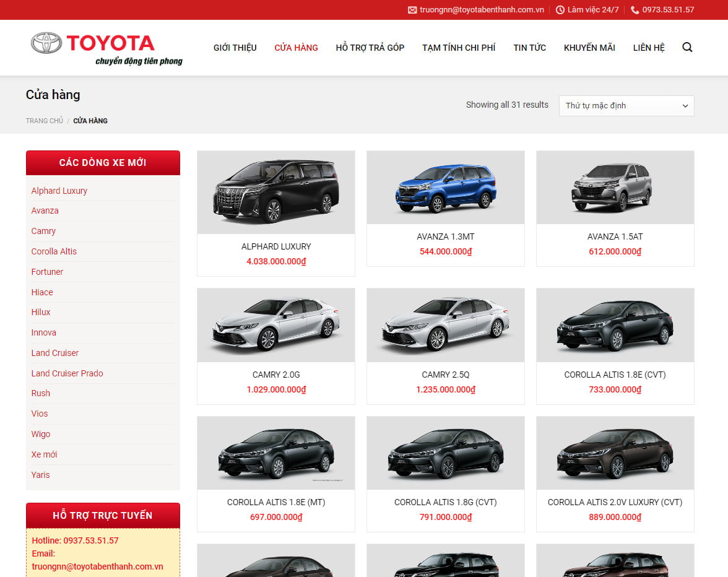Open Land Cruiser Prado category
This screenshot has width=728, height=577.
(x=67, y=374)
